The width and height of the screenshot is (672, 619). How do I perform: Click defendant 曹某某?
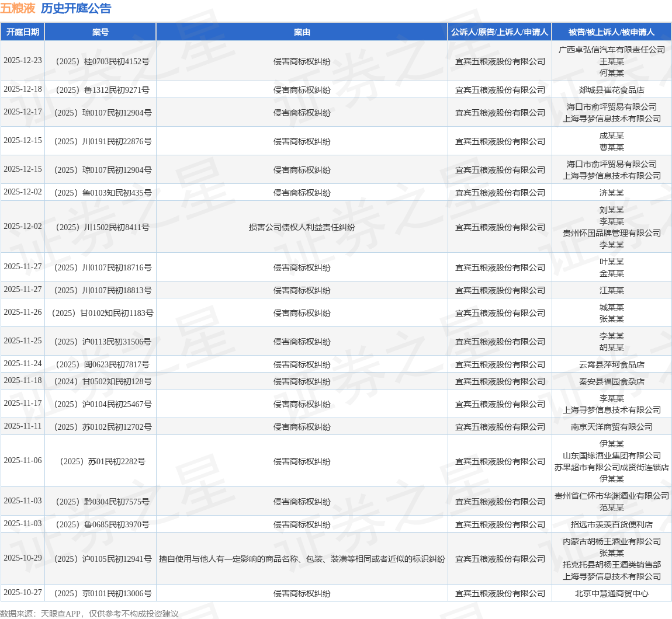pyautogui.click(x=612, y=147)
